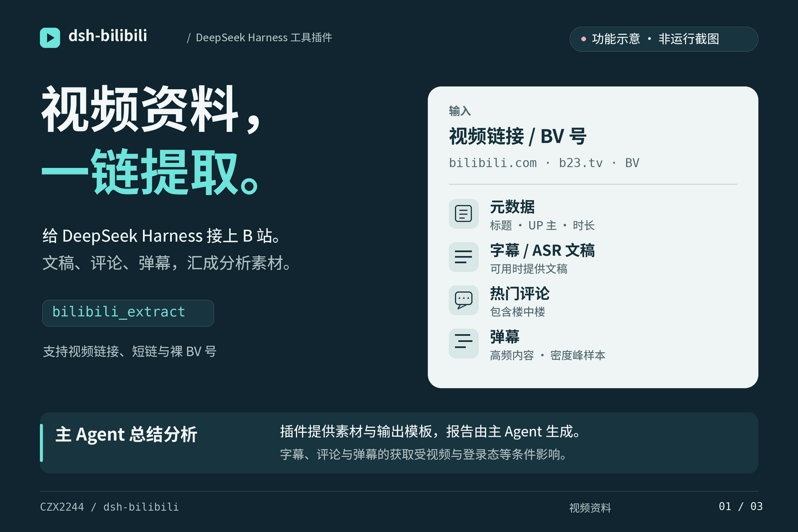The width and height of the screenshot is (798, 532).
Task: Click the 弹幕 staggered lines icon
Action: [463, 343]
